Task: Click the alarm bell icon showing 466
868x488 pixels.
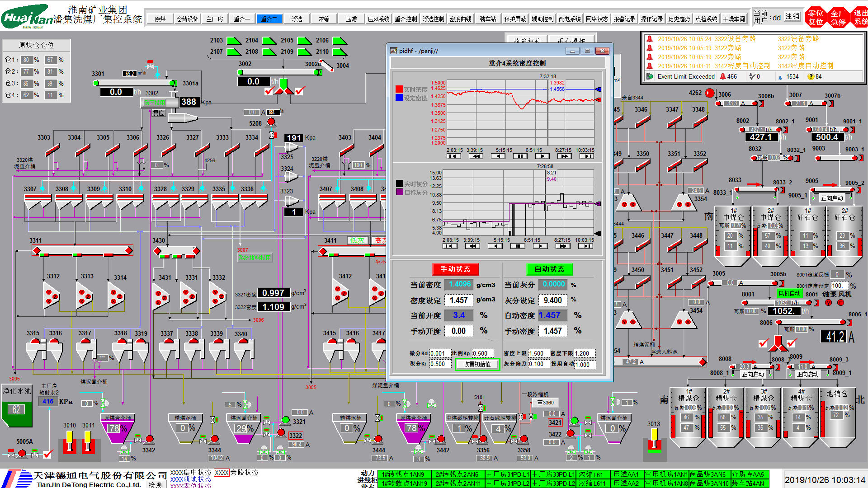Action: point(723,77)
